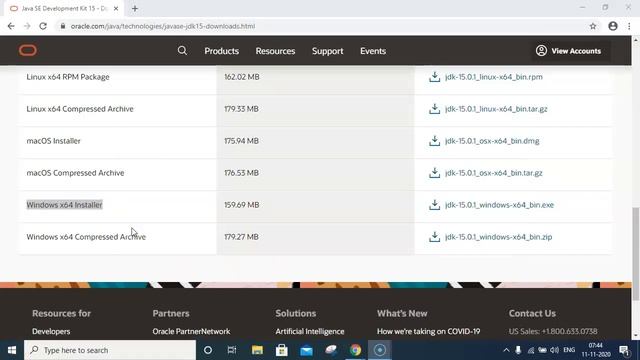Close the Java SE Development Kit tab
The height and width of the screenshot is (360, 640).
click(116, 9)
